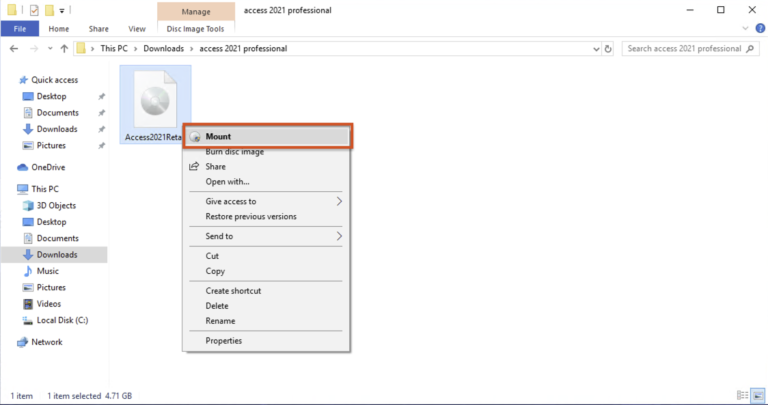Open address bar history dropdown
Viewport: 768px width, 405px height.
pyautogui.click(x=596, y=48)
